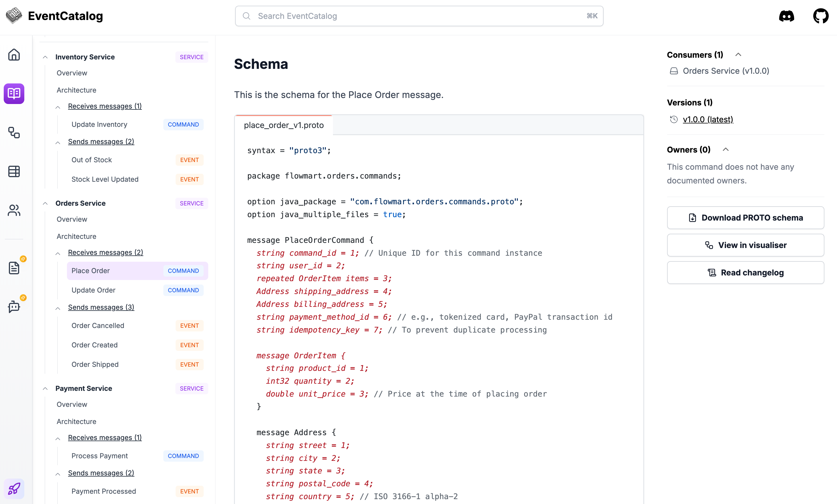
Task: Open the custom docs page icon
Action: coord(14,268)
